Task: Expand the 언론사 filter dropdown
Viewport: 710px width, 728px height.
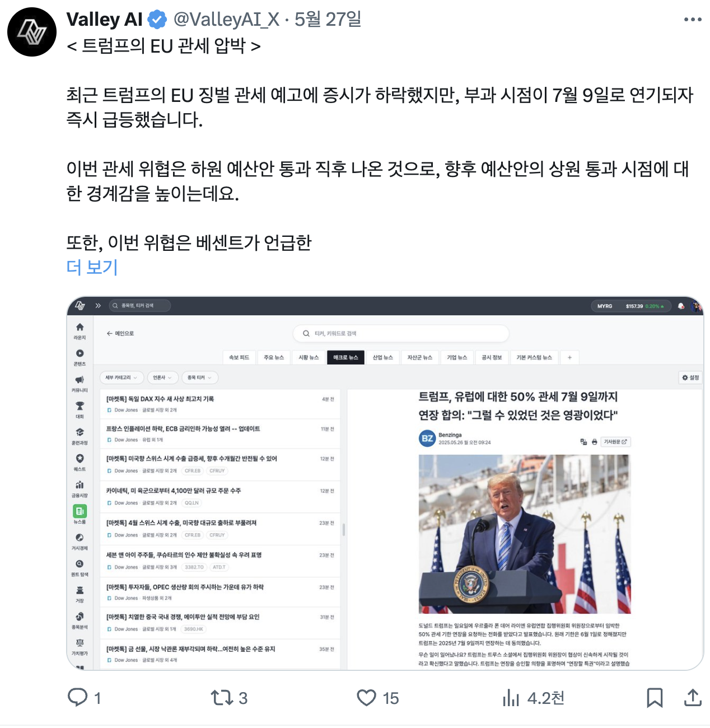Action: coord(163,377)
